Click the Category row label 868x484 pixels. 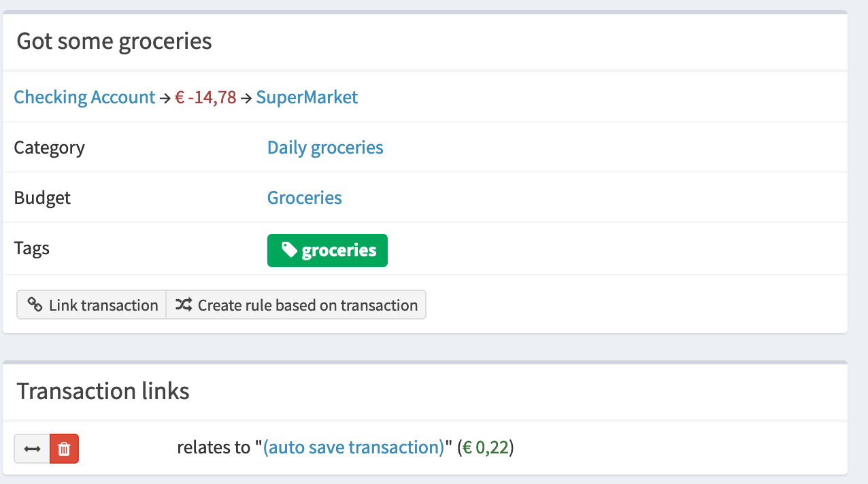pyautogui.click(x=49, y=148)
